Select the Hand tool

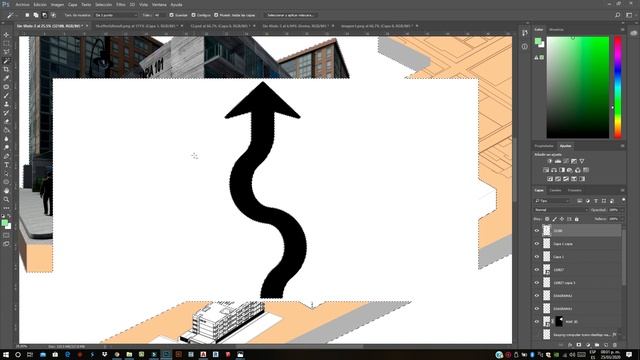(x=6, y=191)
